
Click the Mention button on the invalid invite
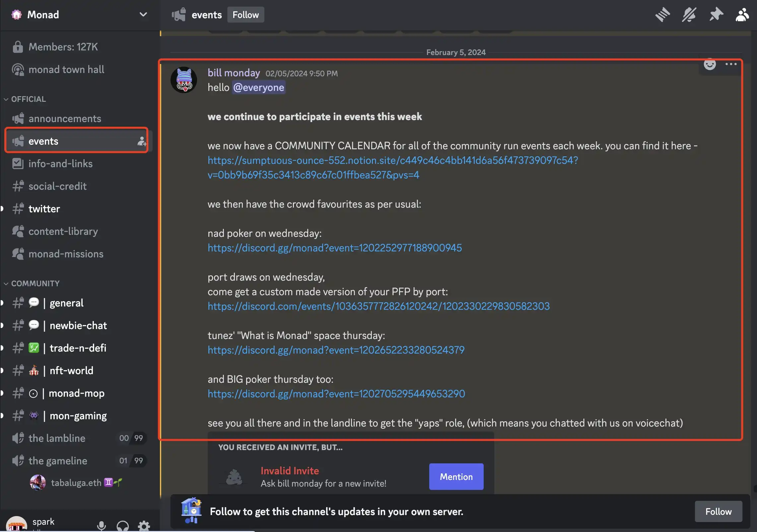[x=456, y=477]
